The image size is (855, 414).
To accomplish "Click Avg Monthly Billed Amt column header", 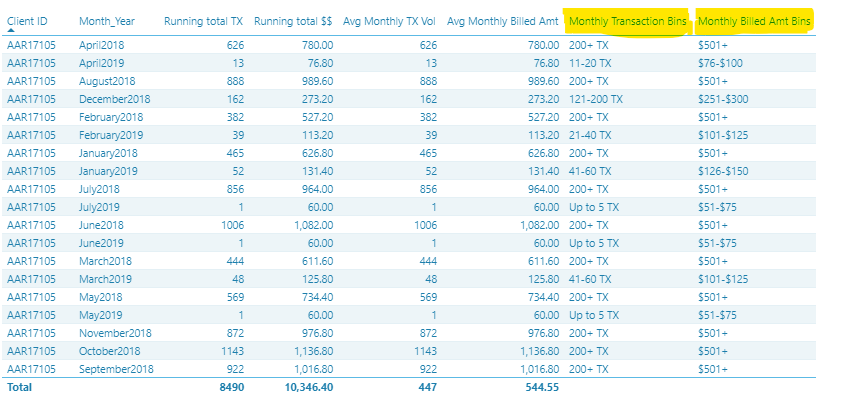I will pos(503,21).
